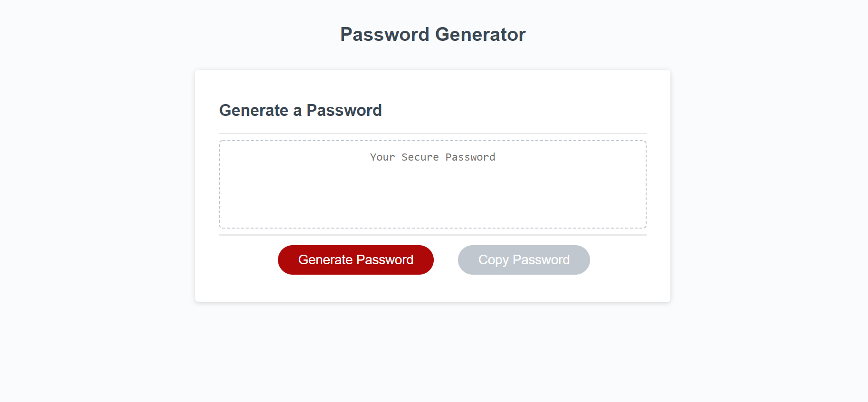Click the Generate a Password heading

tap(300, 110)
